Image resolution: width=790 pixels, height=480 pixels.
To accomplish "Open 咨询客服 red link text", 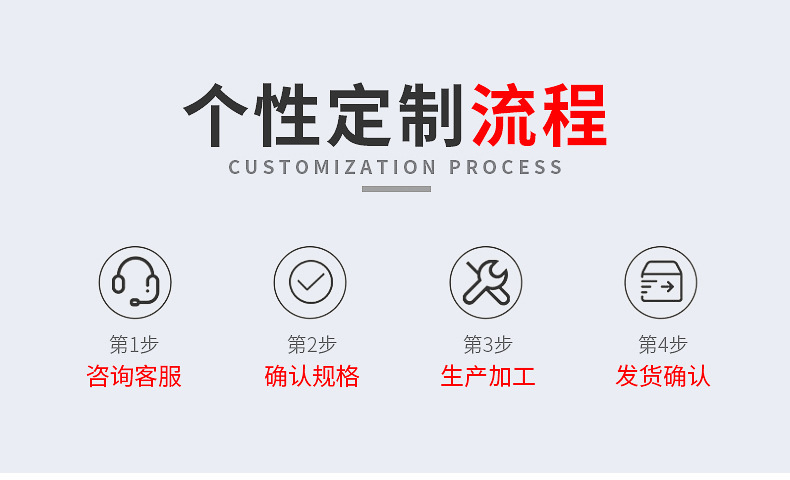I will click(134, 376).
